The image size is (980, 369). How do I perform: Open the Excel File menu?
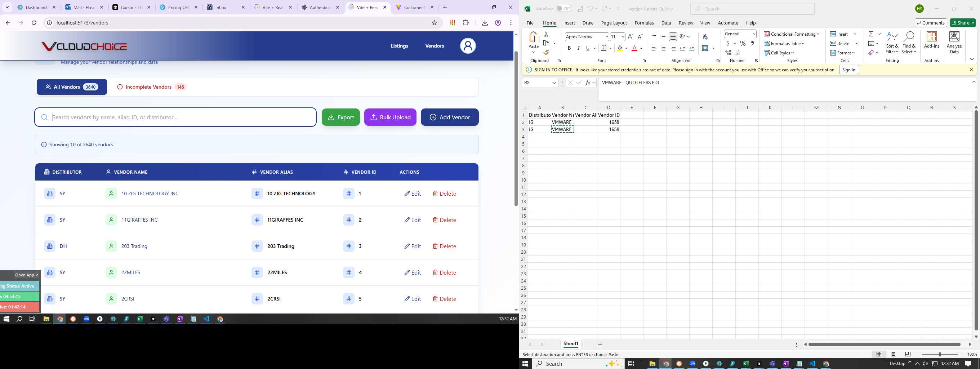point(530,23)
